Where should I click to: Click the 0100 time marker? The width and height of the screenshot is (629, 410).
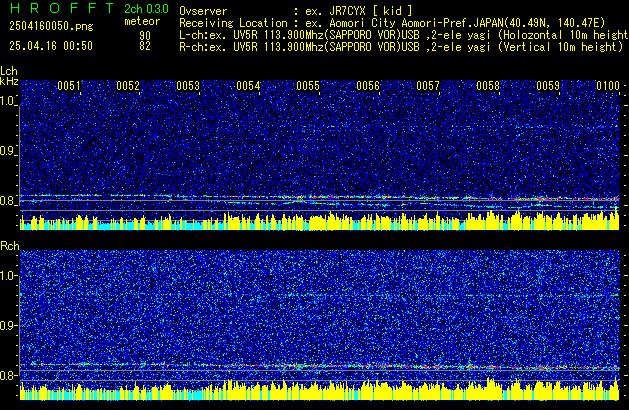608,86
